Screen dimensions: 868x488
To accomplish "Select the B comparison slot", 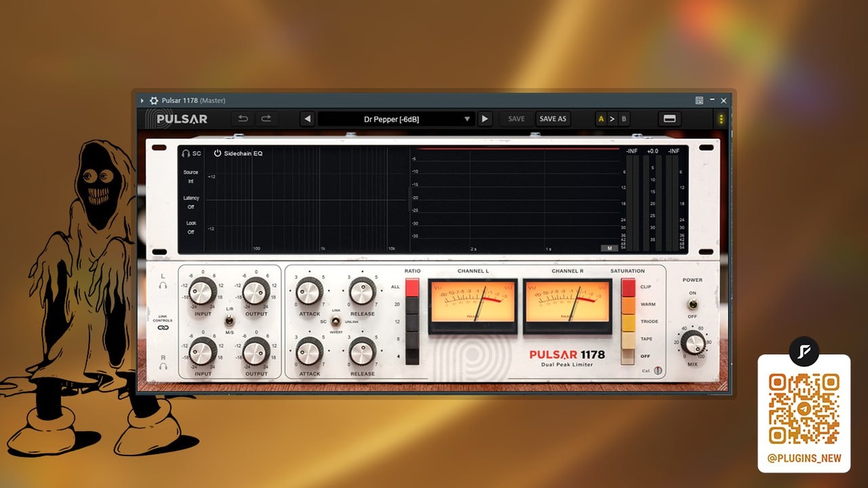I will tap(624, 119).
